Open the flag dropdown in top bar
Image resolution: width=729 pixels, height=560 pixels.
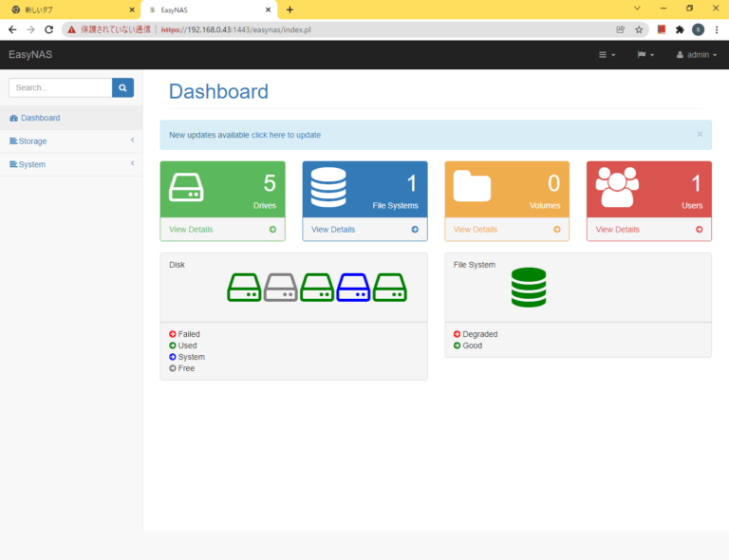point(645,55)
